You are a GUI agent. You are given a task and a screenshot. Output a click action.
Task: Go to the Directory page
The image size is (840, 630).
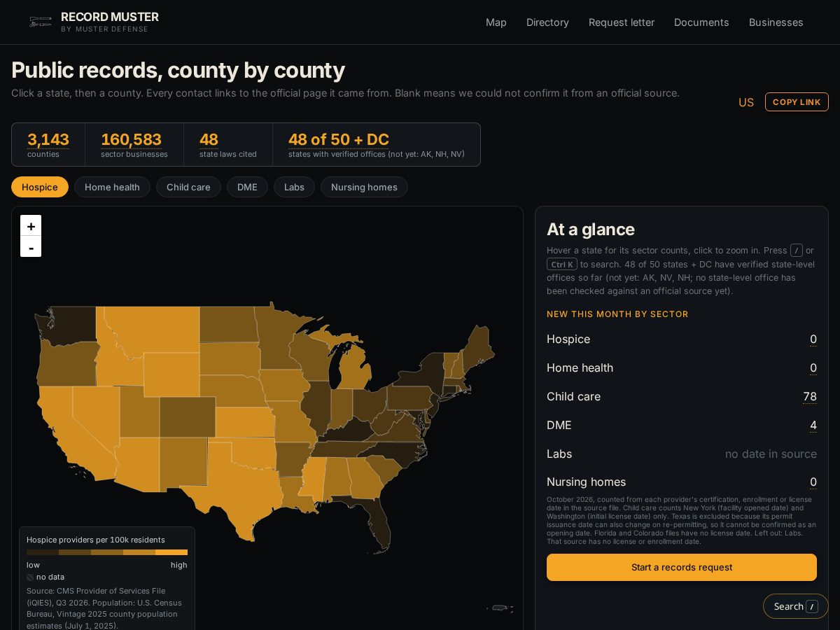click(547, 22)
